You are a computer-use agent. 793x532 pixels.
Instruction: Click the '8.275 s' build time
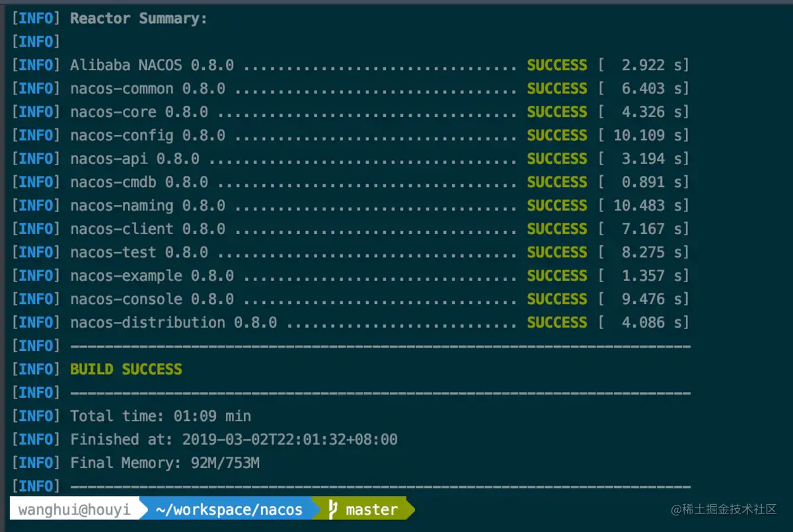[651, 252]
